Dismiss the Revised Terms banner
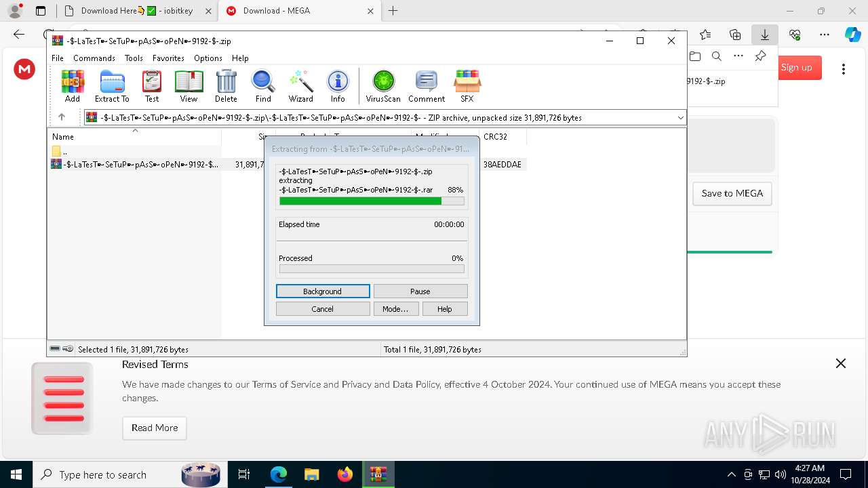This screenshot has height=488, width=868. pyautogui.click(x=841, y=363)
